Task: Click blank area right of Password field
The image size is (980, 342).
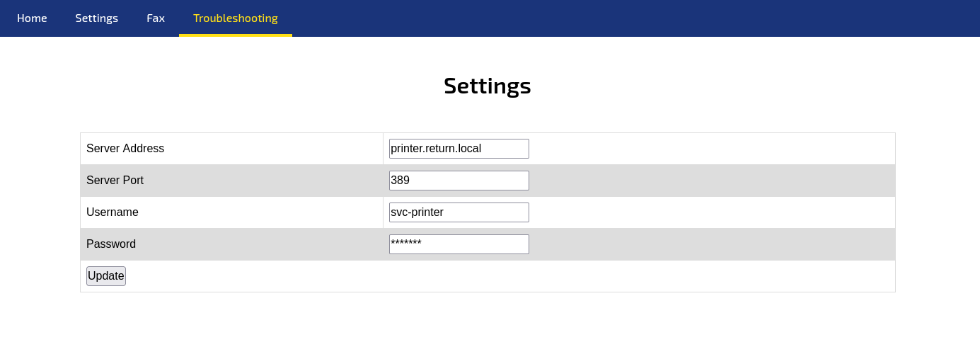Action: (711, 244)
